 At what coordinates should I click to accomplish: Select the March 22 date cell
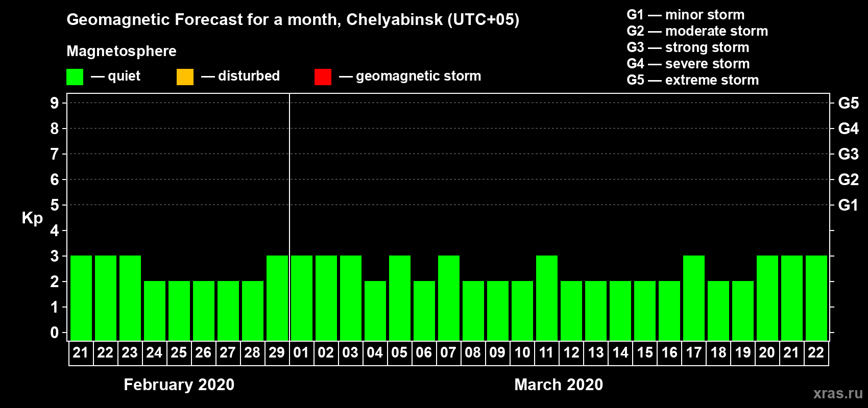pos(816,353)
